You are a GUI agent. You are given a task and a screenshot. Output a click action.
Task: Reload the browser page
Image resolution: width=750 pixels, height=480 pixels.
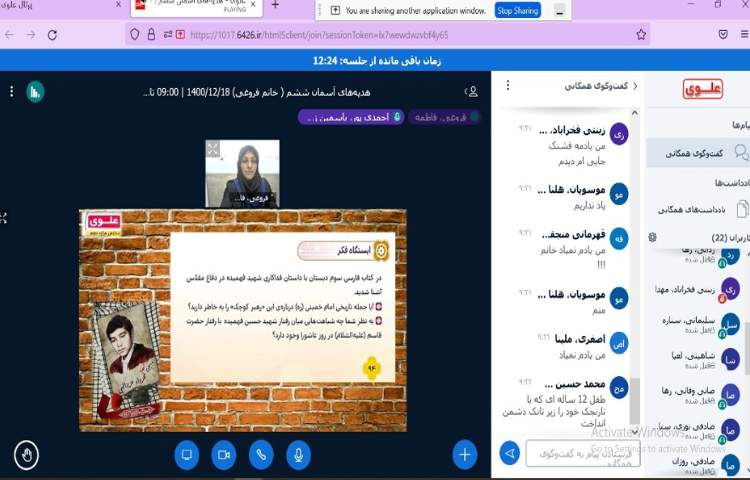pos(53,34)
